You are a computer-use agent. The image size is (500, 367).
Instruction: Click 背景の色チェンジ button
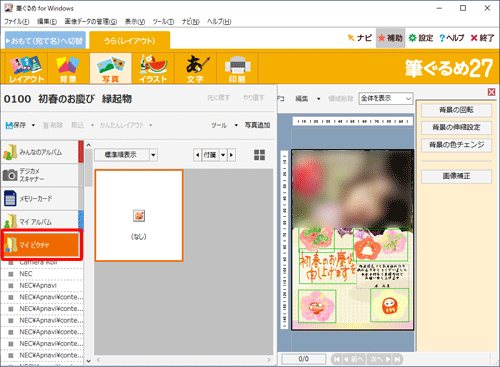tap(456, 145)
